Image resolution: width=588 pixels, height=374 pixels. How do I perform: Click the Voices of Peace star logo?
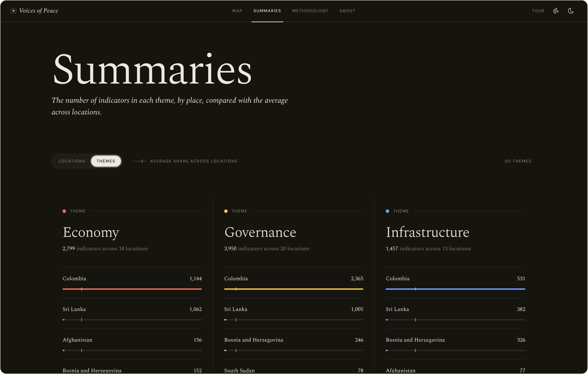(13, 10)
